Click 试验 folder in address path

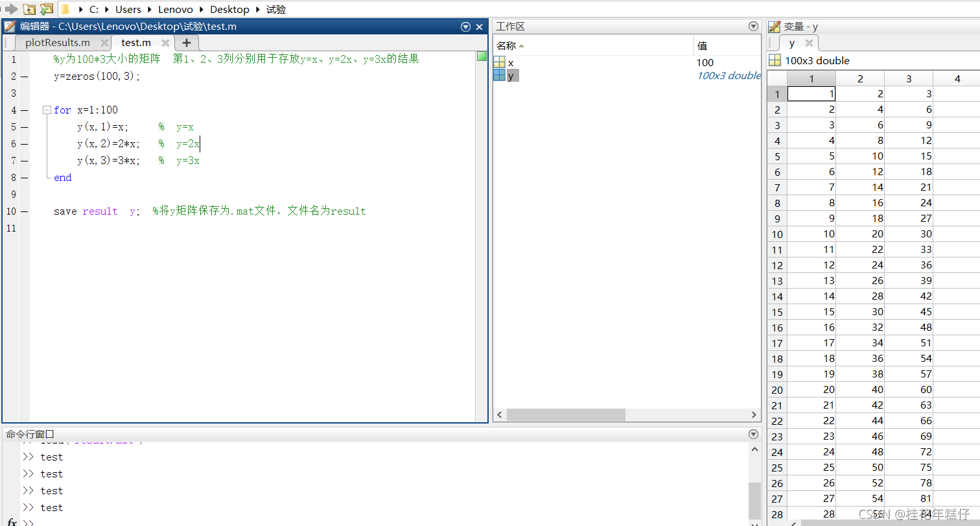(x=276, y=9)
